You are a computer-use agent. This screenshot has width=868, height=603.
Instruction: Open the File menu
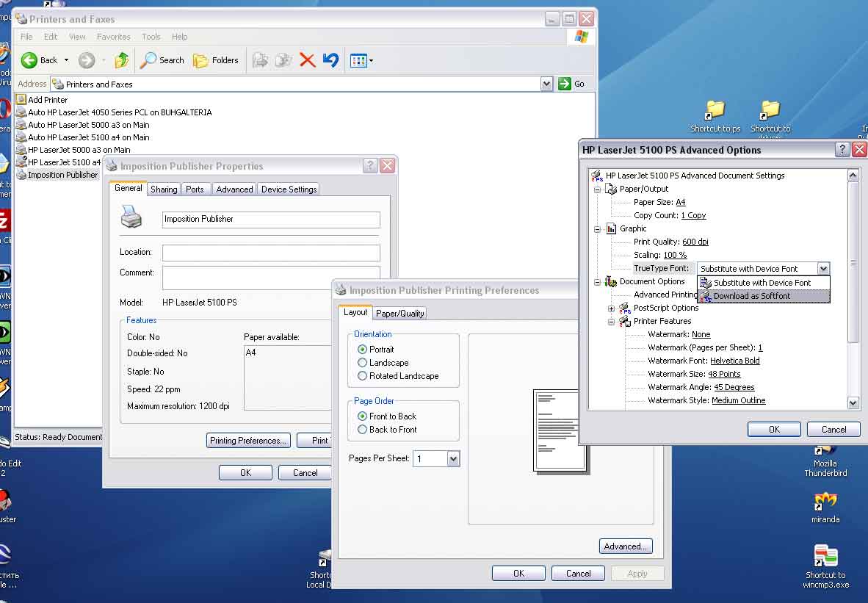pyautogui.click(x=26, y=37)
